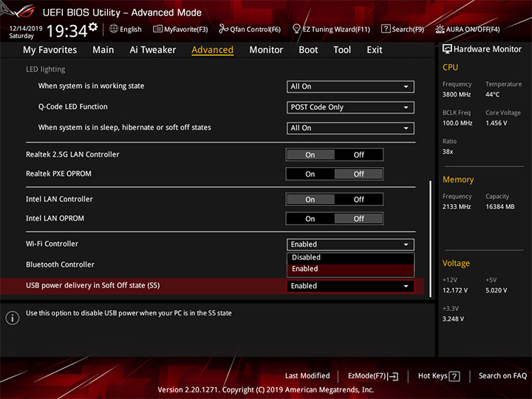This screenshot has height=399, width=532.
Task: Go to the Exit tab
Action: (x=374, y=50)
